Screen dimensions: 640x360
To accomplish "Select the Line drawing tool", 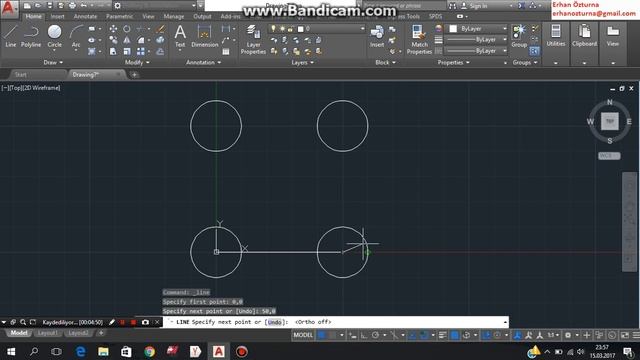I will tap(11, 36).
